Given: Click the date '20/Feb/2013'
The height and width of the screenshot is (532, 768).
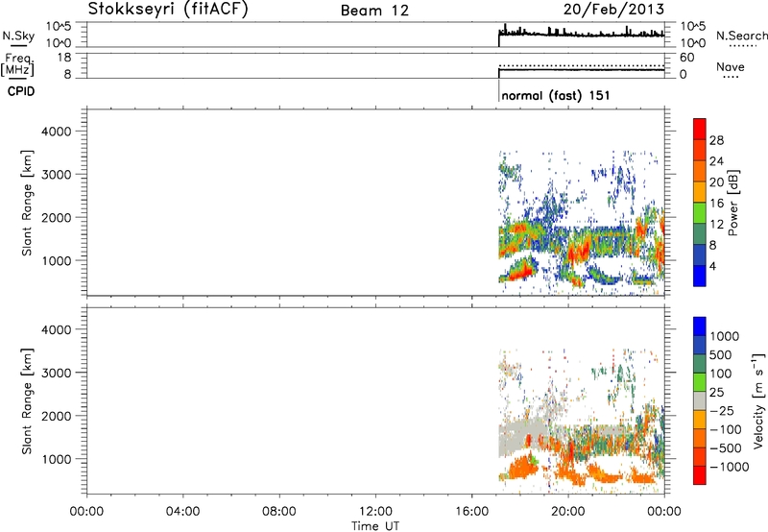Looking at the screenshot, I should click(613, 9).
